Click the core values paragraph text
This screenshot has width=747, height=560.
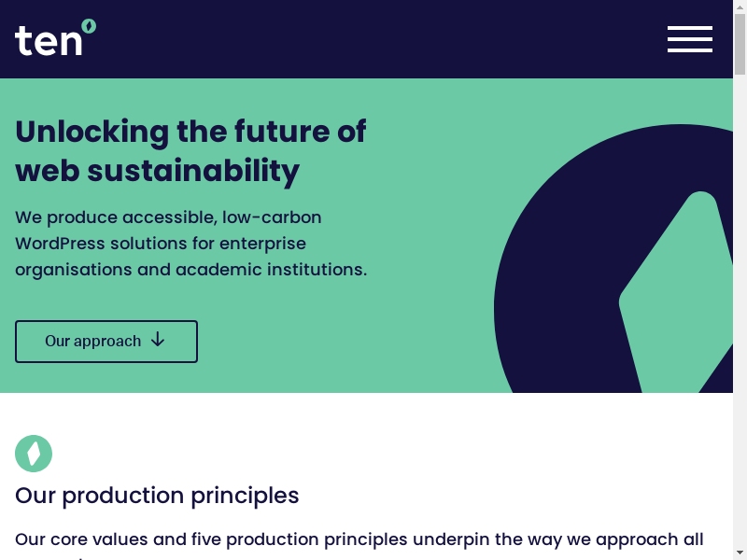point(359,539)
